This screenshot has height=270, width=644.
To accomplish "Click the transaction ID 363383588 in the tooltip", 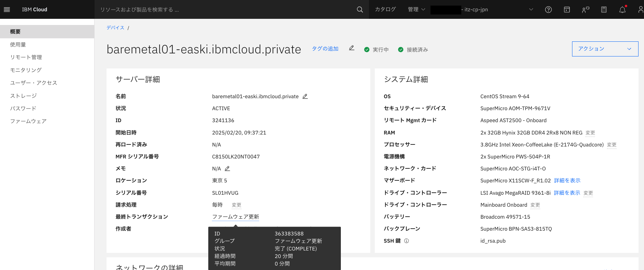I will (289, 234).
